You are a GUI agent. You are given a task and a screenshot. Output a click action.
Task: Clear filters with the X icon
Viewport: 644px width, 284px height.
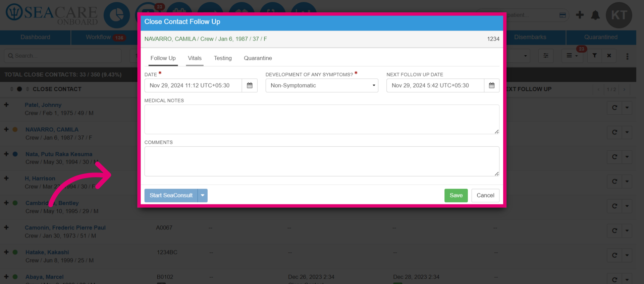coord(609,56)
